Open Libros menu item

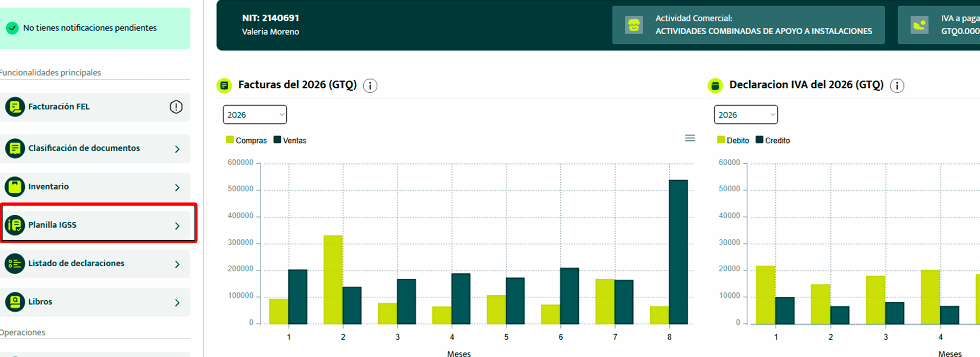pos(95,302)
